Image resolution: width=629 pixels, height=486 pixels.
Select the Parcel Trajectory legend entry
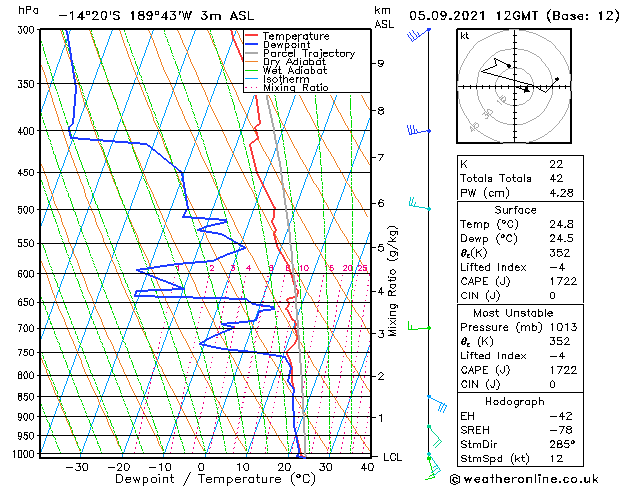tap(300, 53)
